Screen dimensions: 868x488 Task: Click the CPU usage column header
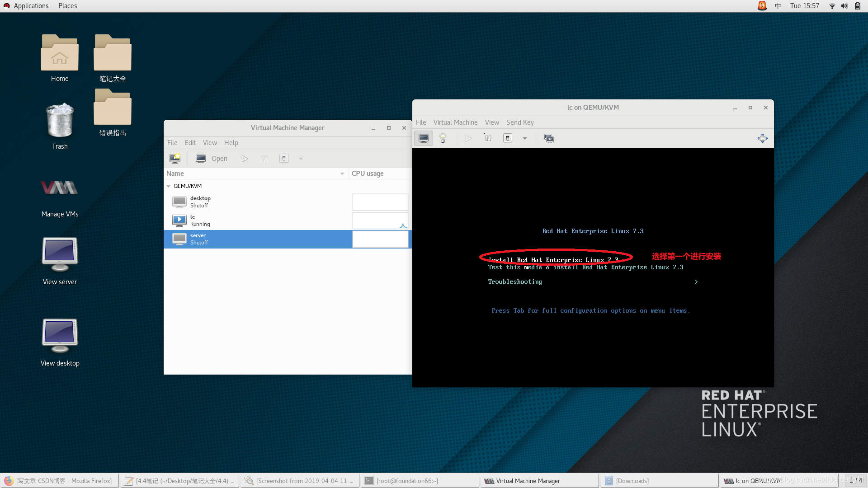(x=380, y=174)
